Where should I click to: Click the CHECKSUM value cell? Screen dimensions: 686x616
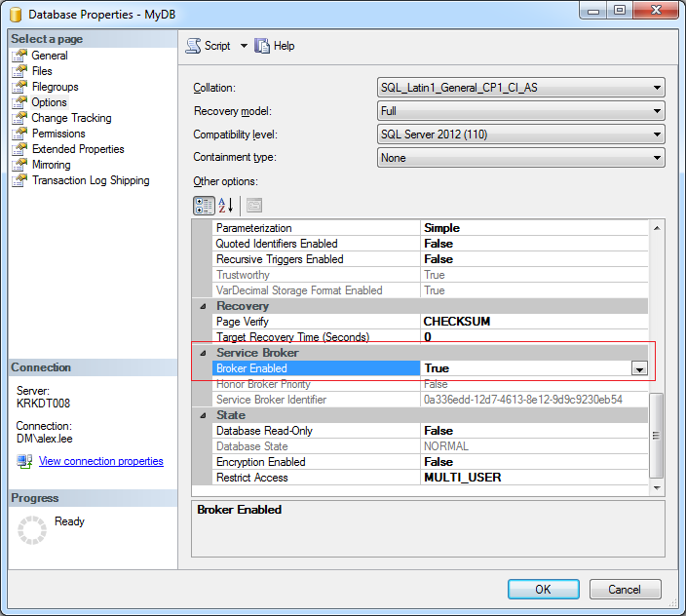tap(534, 322)
